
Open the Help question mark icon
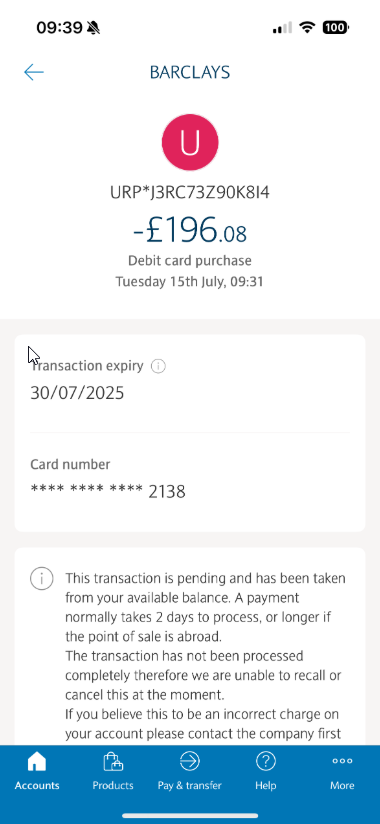(x=266, y=760)
